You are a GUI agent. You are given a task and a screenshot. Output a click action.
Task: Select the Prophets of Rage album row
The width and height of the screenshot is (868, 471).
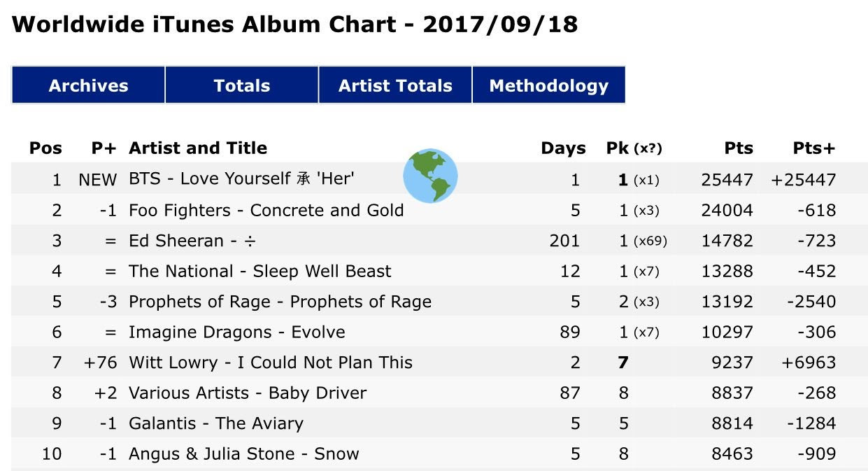tap(280, 302)
